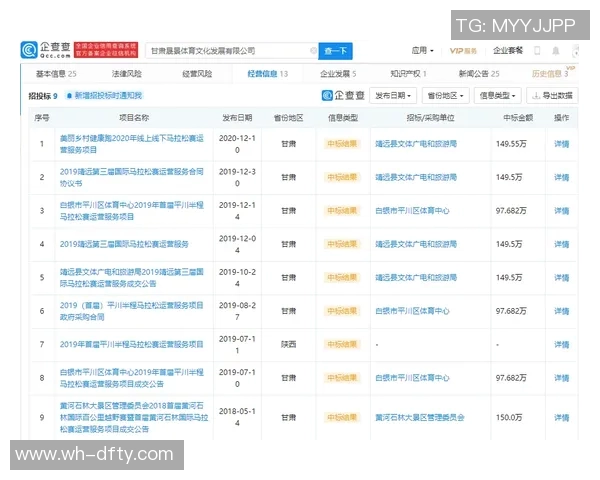The width and height of the screenshot is (600, 480).
Task: Switch to 经营风险 tab
Action: point(197,73)
